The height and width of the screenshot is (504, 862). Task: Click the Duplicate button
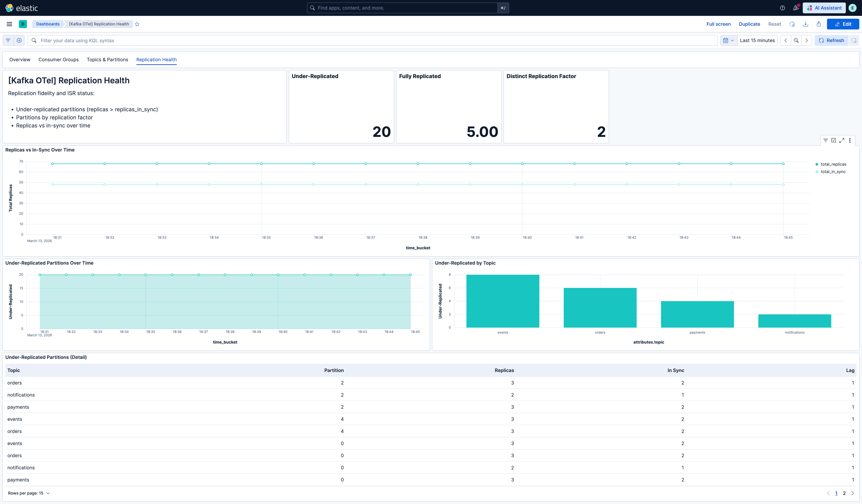pyautogui.click(x=750, y=24)
